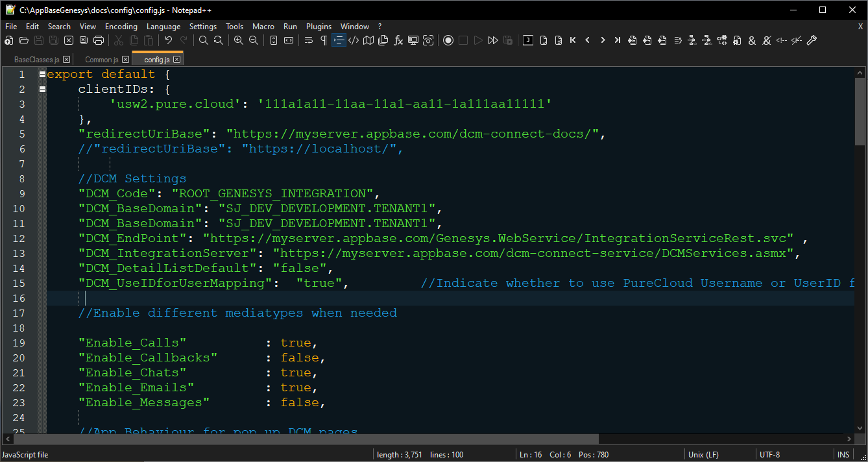Toggle word wrap in the toolbar
868x462 pixels.
(309, 40)
